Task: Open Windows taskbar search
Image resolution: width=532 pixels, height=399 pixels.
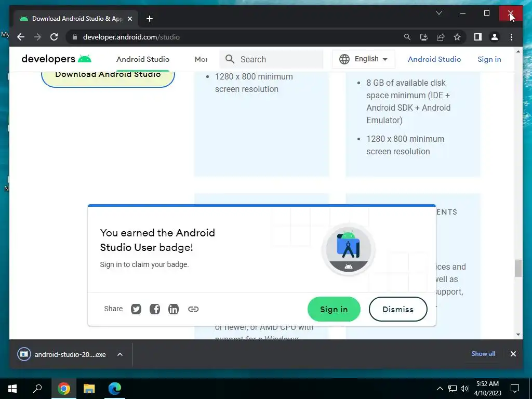Action: point(37,389)
